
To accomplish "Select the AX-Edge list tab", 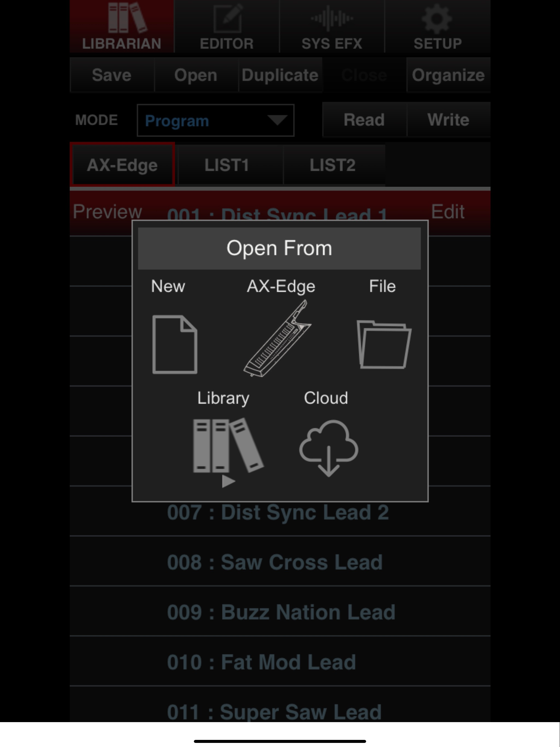I will pos(122,165).
